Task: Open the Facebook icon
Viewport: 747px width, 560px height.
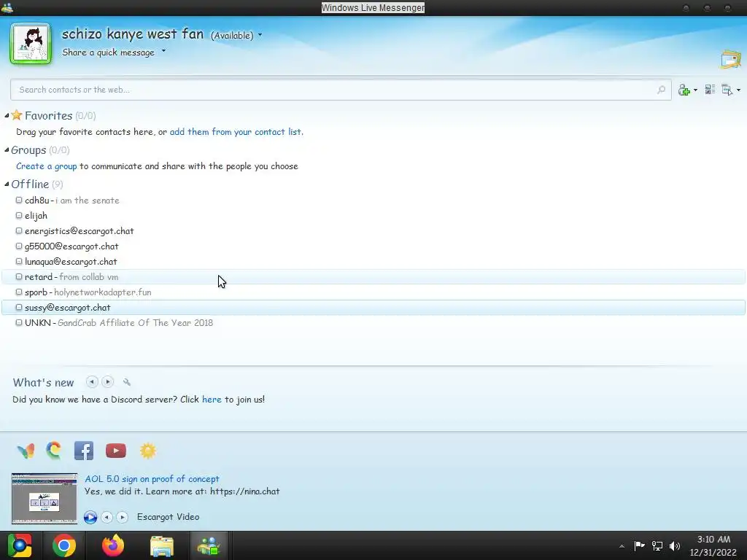Action: 84,451
